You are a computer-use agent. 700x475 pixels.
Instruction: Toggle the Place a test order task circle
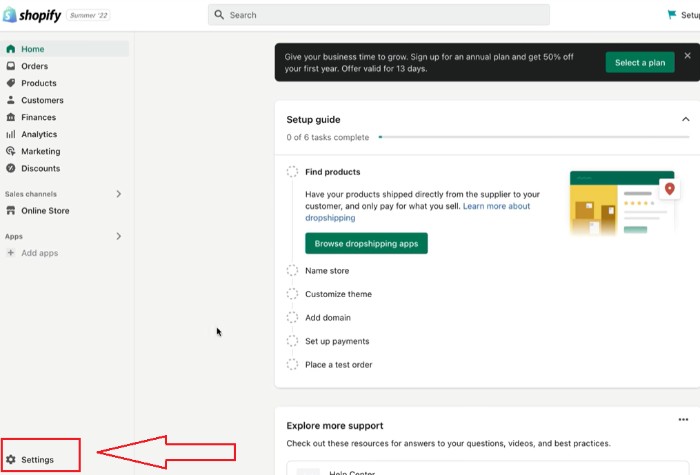coord(292,364)
